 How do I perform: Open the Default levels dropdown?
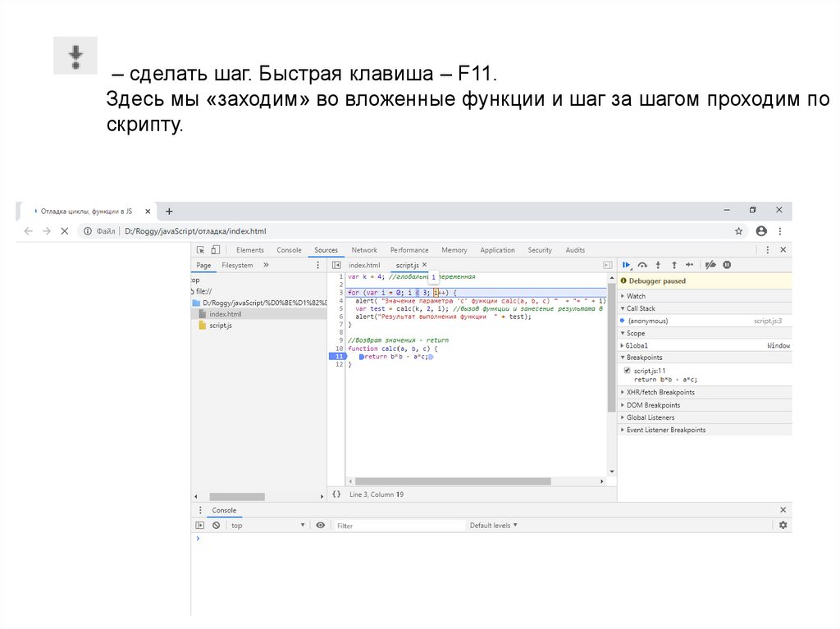pos(493,526)
